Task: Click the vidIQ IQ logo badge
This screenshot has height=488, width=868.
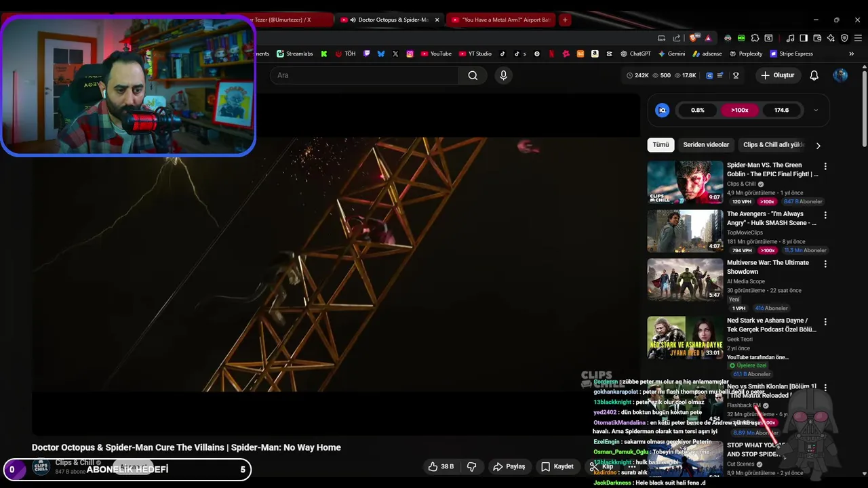Action: [x=663, y=110]
